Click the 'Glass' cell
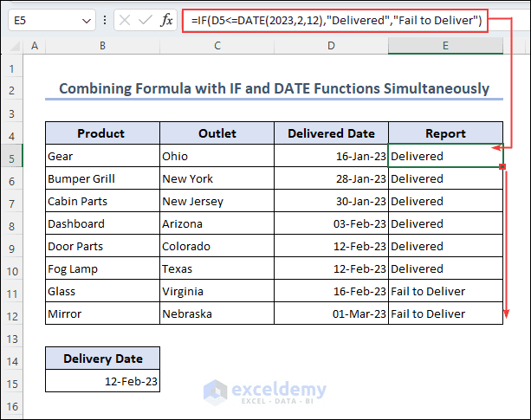Viewport: 531px width, 420px height. point(102,291)
